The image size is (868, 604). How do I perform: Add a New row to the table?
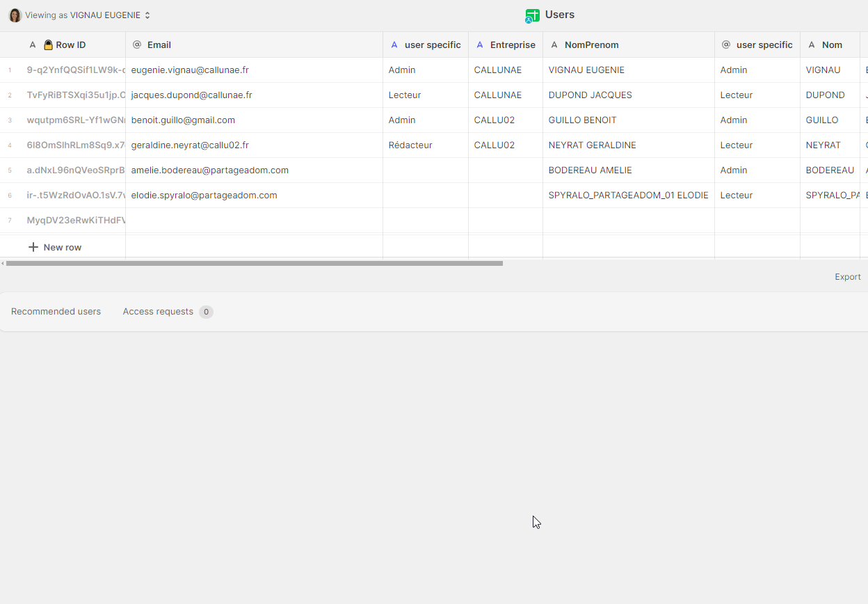click(62, 247)
